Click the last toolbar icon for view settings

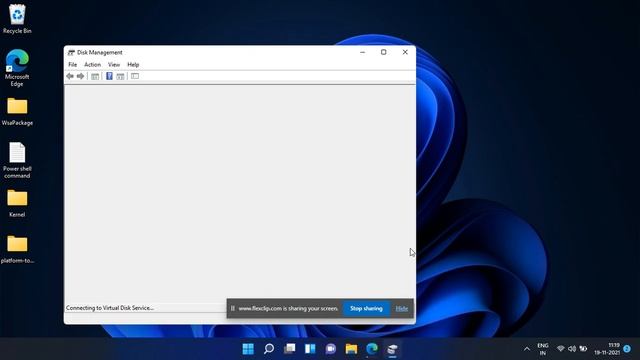pyautogui.click(x=135, y=76)
